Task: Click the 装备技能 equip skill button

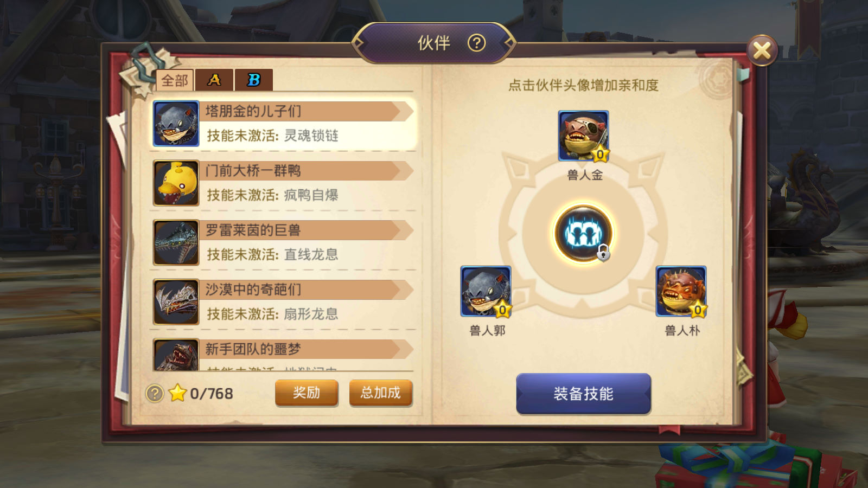Action: (x=583, y=394)
